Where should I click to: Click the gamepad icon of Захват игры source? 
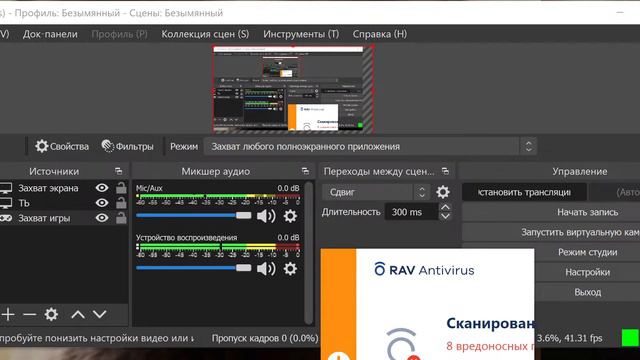coord(6,218)
